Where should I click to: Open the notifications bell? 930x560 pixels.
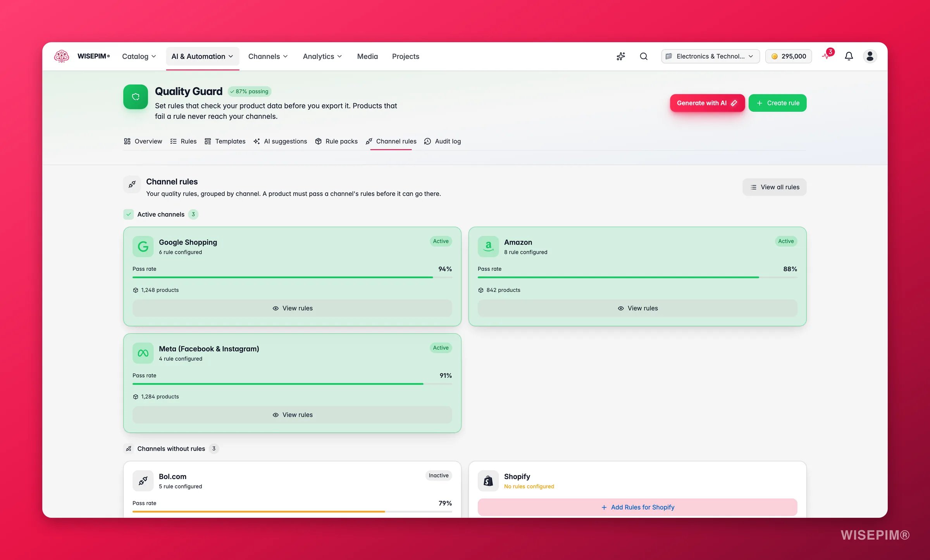coord(849,56)
